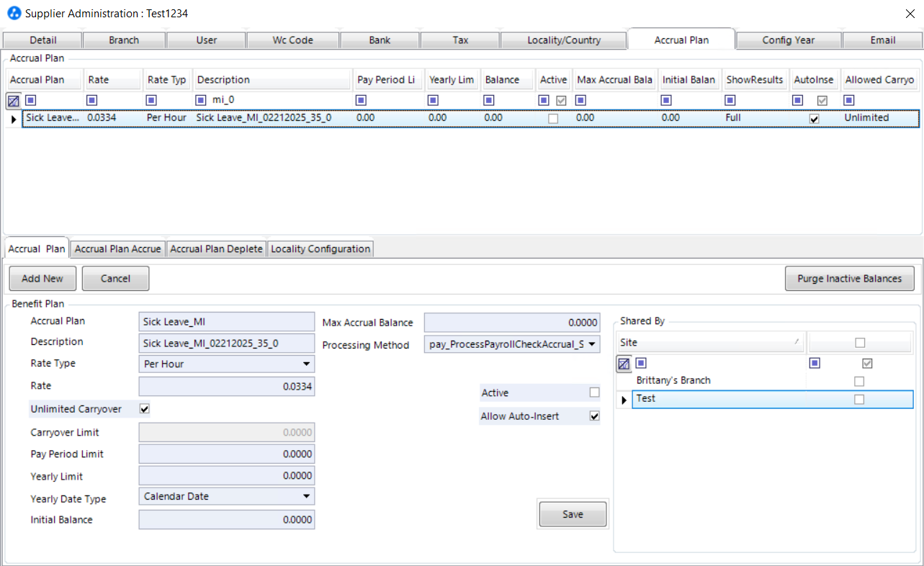This screenshot has width=924, height=566.
Task: Click the Description column filter icon beside mi_0
Action: [201, 100]
